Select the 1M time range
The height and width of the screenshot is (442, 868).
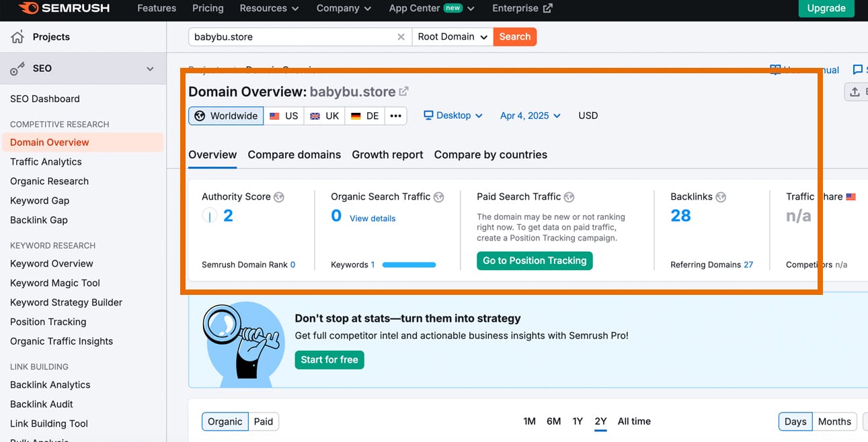[529, 421]
